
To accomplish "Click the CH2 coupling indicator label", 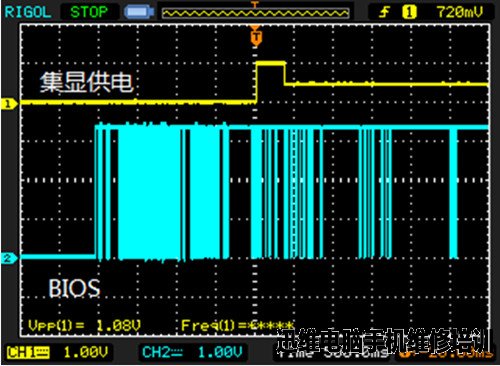I will (162, 352).
